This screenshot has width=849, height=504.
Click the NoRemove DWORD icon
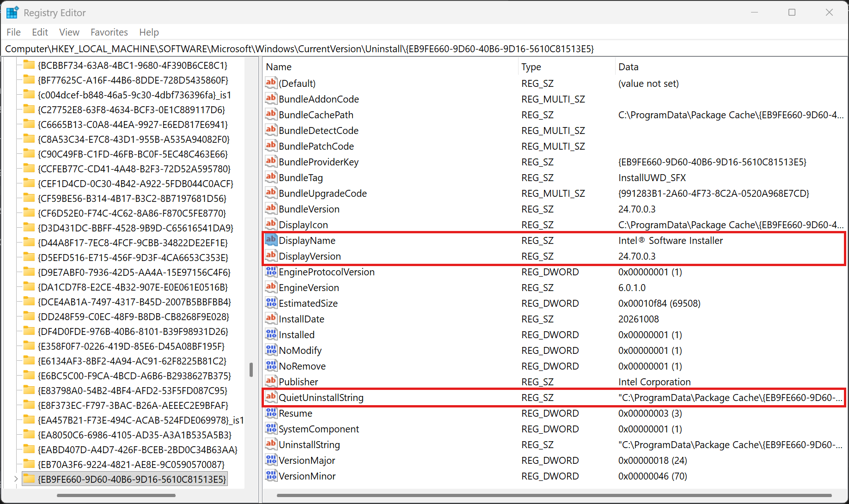[x=271, y=366]
